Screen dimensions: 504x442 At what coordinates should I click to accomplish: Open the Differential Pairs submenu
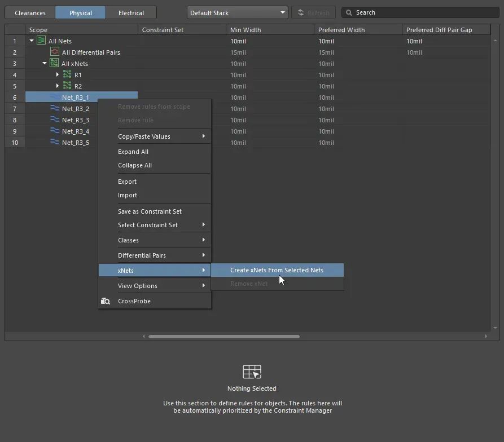pos(155,255)
